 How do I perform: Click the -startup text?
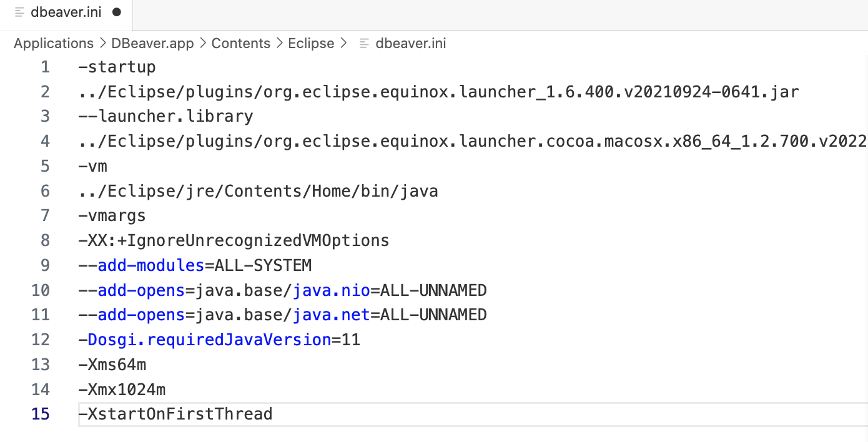pos(117,67)
